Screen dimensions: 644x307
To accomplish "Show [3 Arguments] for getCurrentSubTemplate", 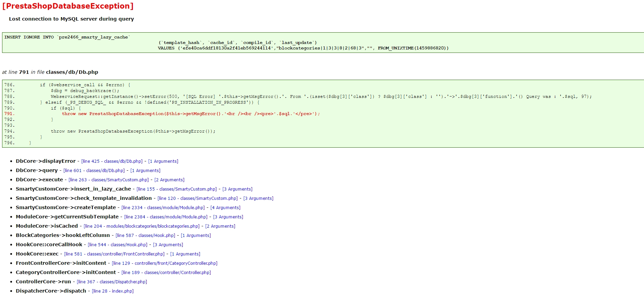I will 228,217.
